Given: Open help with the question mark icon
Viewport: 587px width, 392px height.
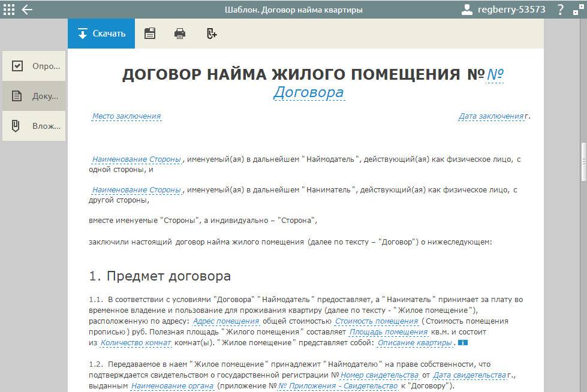Looking at the screenshot, I should tap(560, 10).
